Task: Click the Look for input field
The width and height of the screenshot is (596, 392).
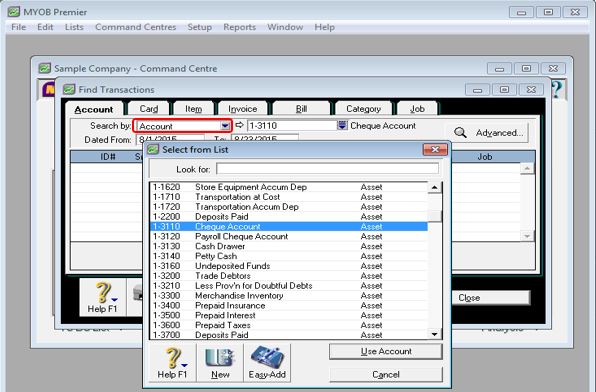Action: click(327, 169)
